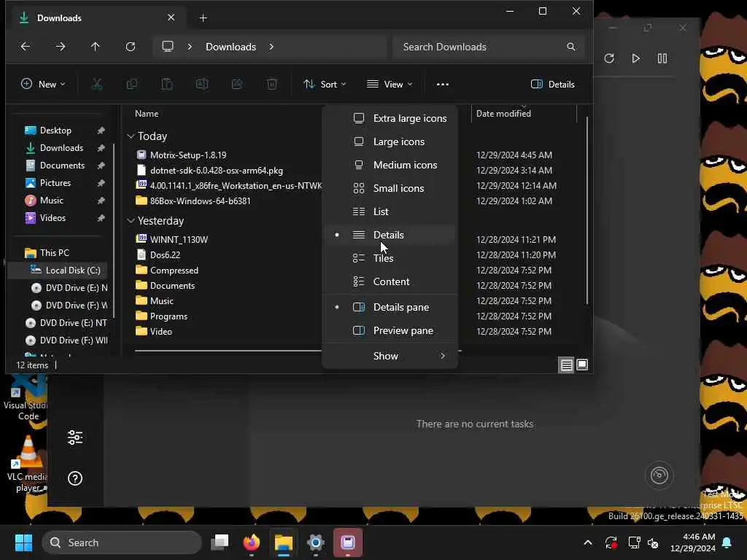Screen dimensions: 747x560
Task: Click Downloads breadcrumb in address bar
Action: [231, 47]
